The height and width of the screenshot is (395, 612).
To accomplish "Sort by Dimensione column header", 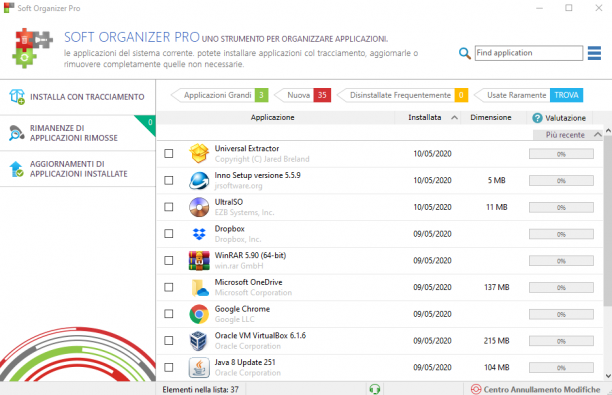I will [491, 117].
